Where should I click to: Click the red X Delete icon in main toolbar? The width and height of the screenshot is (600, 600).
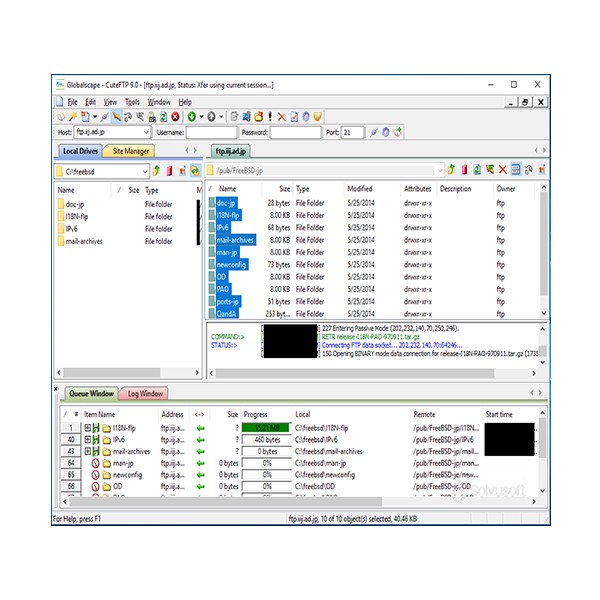(282, 117)
